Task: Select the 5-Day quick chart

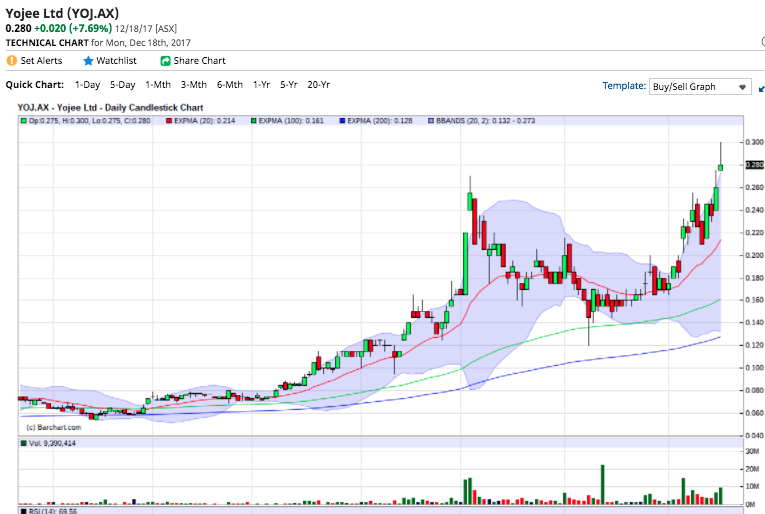Action: 122,85
